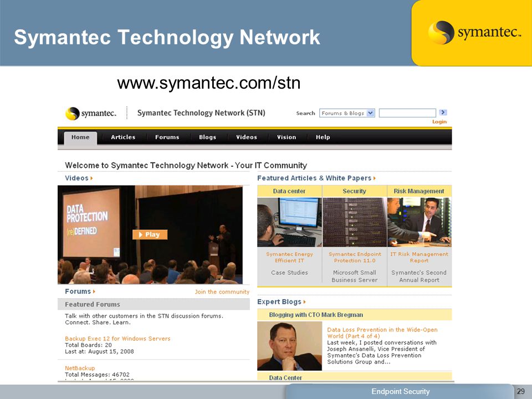Open the Forums menu item
The image size is (532, 399).
click(x=167, y=137)
